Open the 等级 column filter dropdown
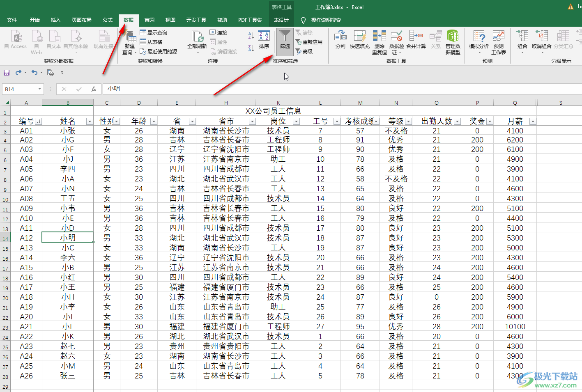This screenshot has height=392, width=582. point(409,121)
